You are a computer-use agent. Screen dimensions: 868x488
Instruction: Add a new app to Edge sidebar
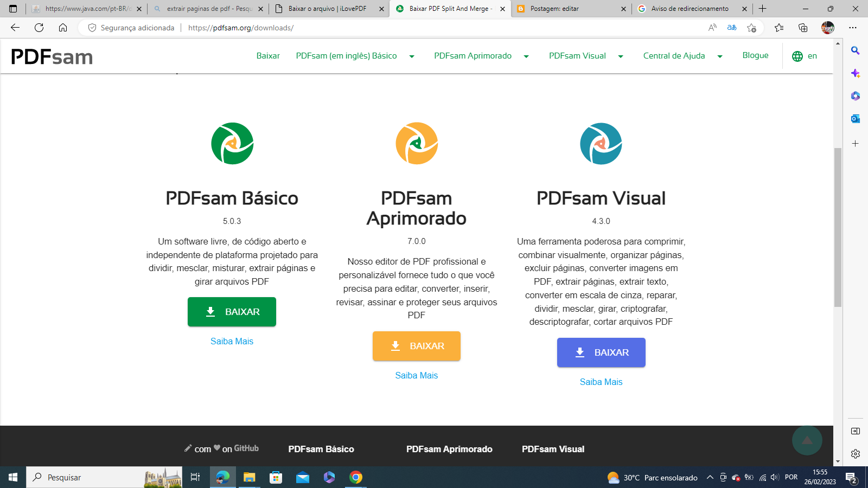coord(856,144)
